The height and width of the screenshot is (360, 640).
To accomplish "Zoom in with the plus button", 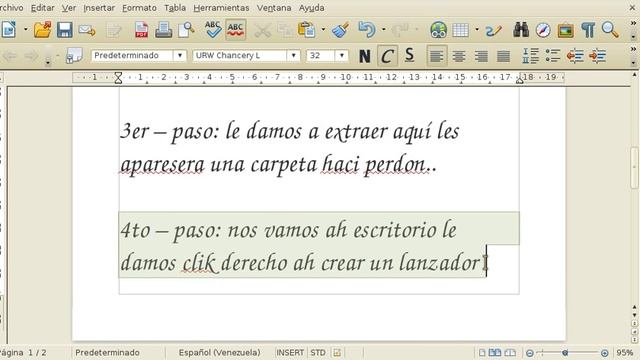I will click(x=604, y=353).
